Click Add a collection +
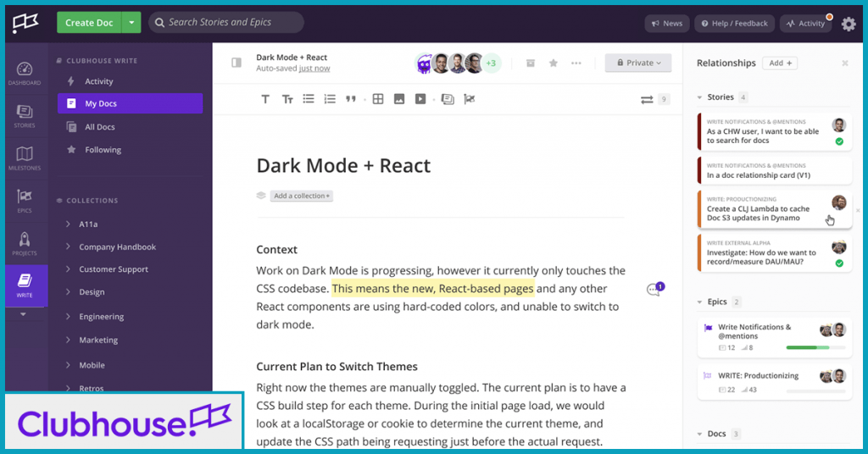 click(302, 196)
